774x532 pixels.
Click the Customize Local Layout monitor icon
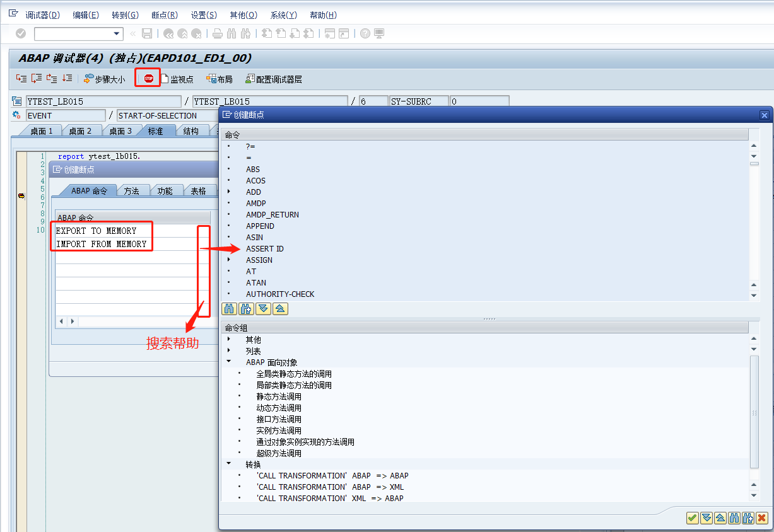pos(379,34)
